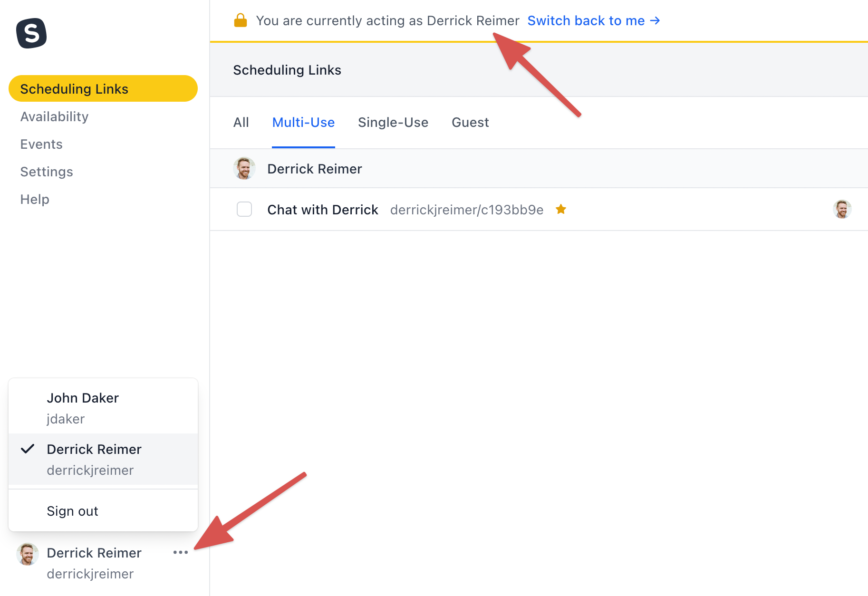The image size is (868, 596).
Task: Click the derrickjreimer/c193bb9e link URL
Action: 466,210
